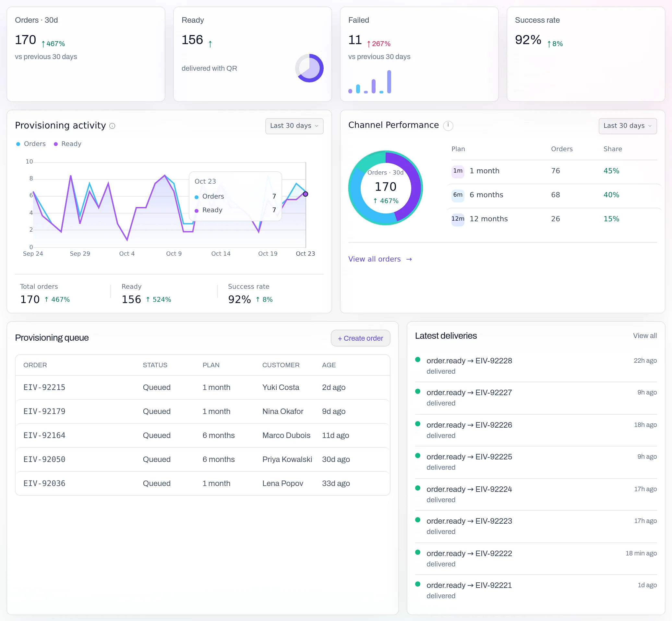Open delivery order.ready → EIV-92227
Image resolution: width=672 pixels, height=621 pixels.
click(x=536, y=397)
